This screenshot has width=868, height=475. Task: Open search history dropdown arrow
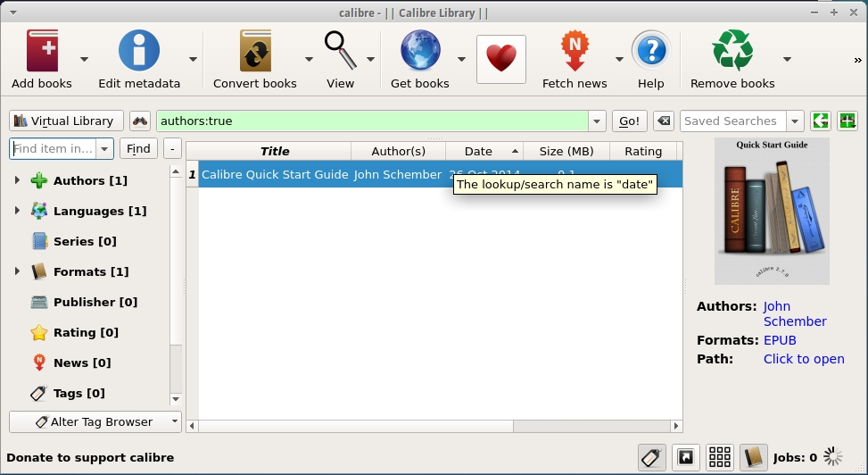click(x=597, y=121)
